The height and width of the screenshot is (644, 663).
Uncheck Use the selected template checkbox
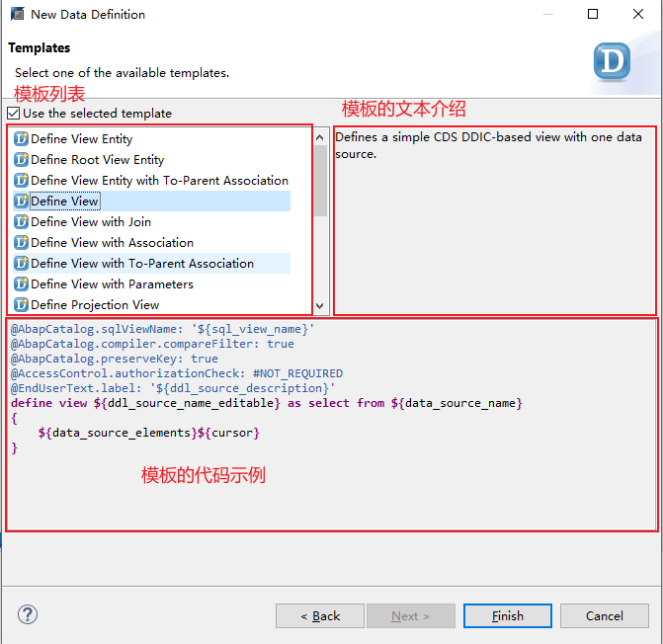[x=14, y=114]
